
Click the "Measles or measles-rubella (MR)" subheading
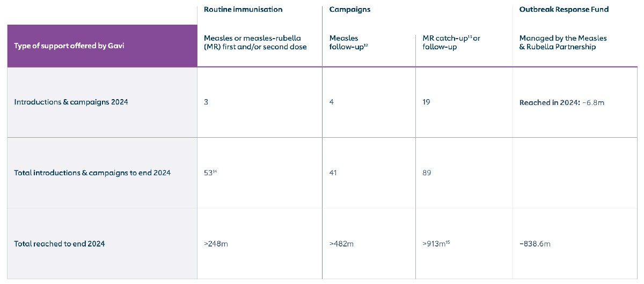[255, 42]
